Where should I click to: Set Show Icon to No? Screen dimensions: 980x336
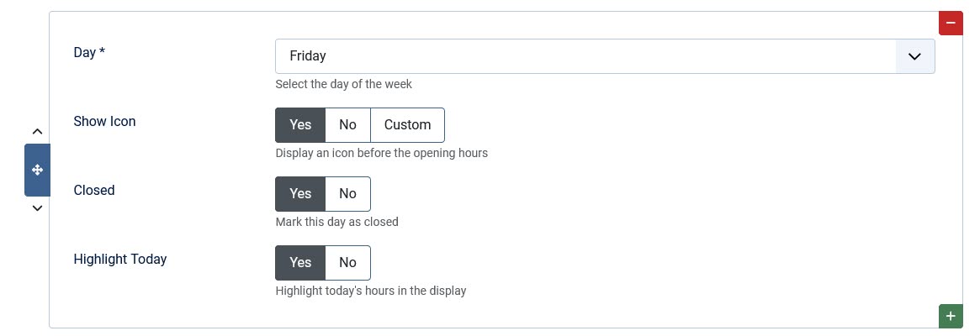coord(347,125)
